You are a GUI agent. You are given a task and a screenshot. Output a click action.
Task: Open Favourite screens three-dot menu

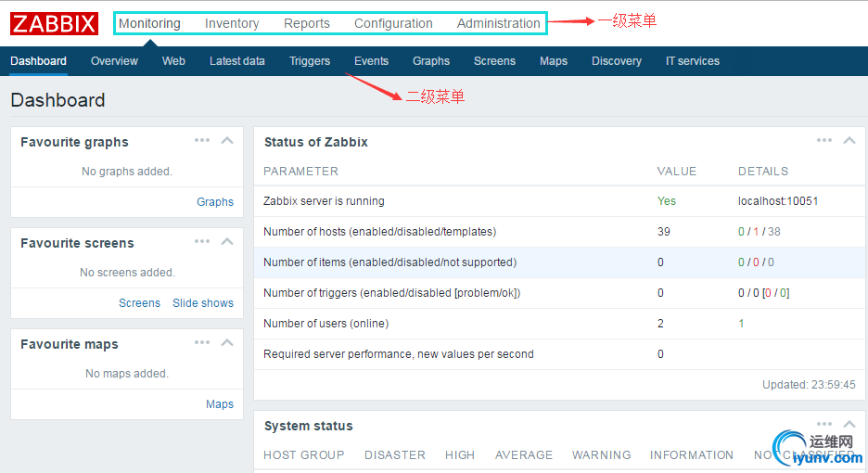(202, 241)
